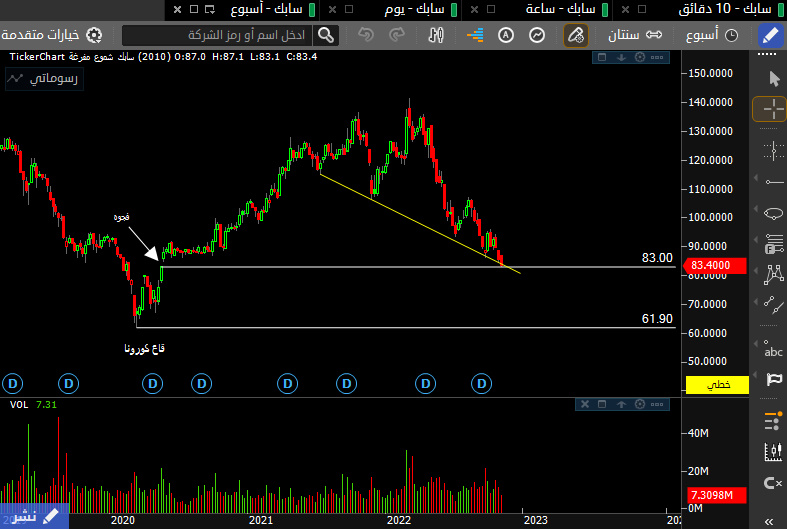Select the horizontal line drawing tool

click(x=773, y=182)
